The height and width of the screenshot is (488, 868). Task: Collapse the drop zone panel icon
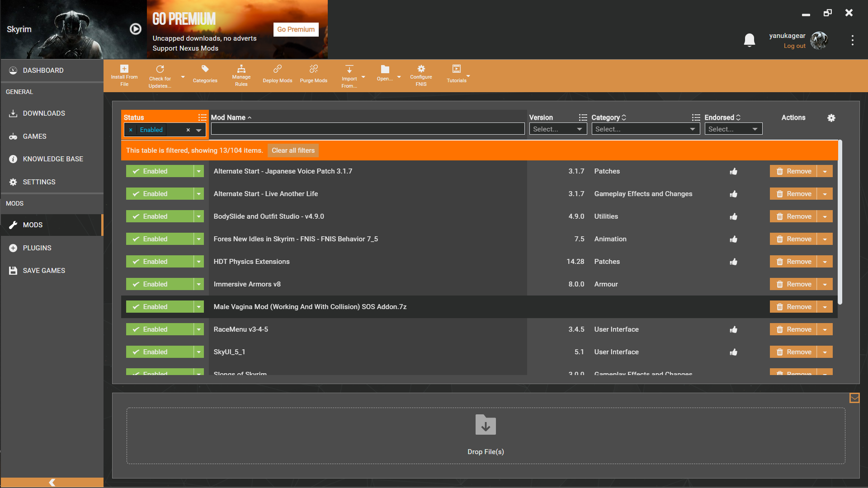coord(854,398)
